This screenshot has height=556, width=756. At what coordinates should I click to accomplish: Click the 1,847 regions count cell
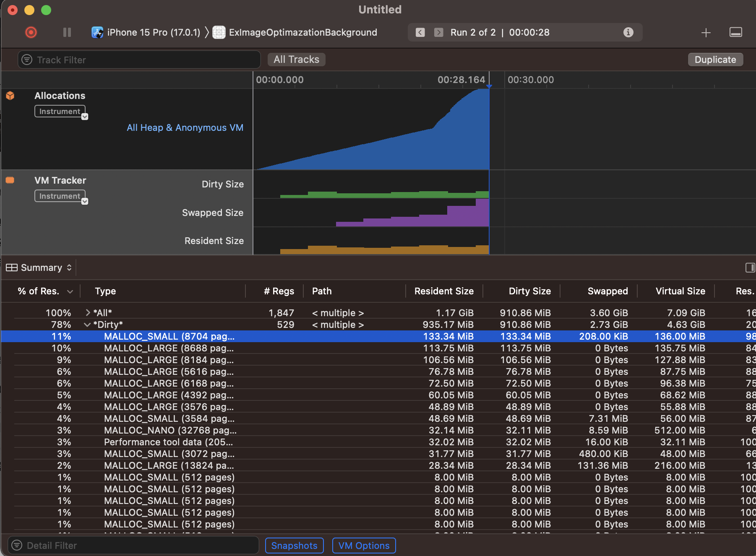[281, 313]
